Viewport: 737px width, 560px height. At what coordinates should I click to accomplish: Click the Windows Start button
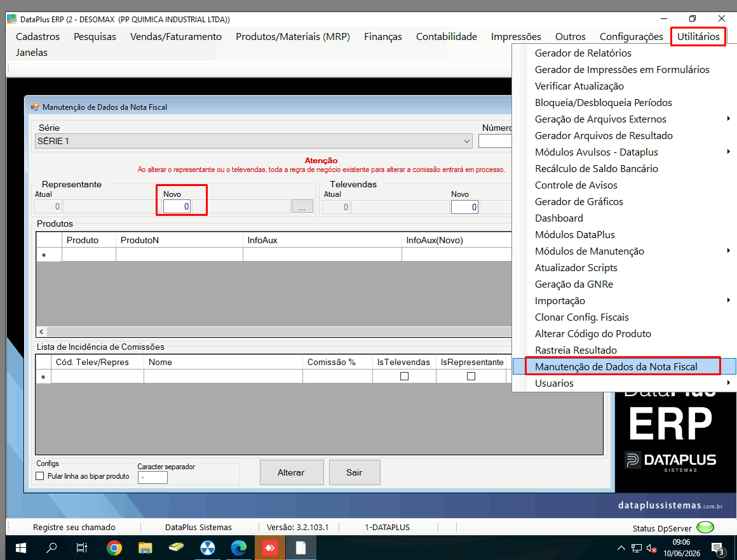(21, 548)
